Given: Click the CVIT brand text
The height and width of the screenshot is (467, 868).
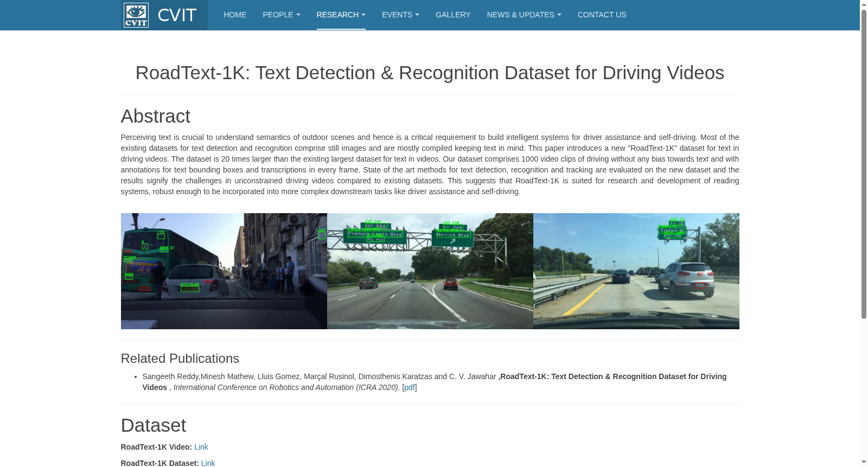Looking at the screenshot, I should point(177,15).
